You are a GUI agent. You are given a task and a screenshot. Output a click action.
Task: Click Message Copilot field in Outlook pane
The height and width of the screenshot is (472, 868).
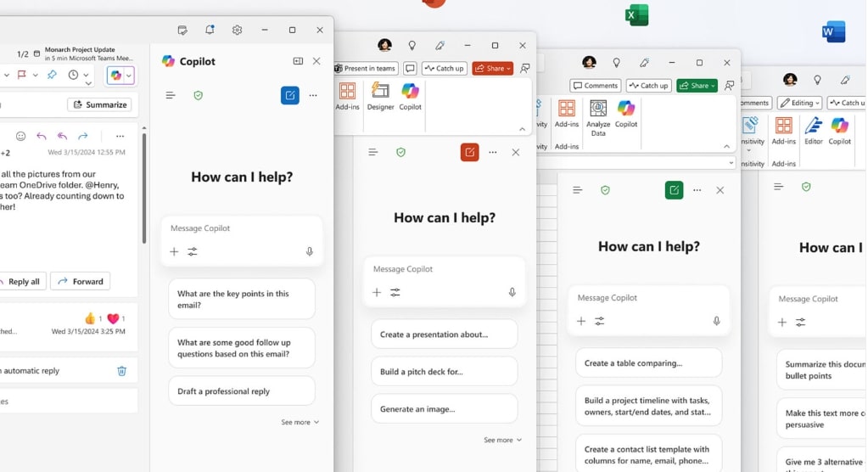click(x=242, y=242)
